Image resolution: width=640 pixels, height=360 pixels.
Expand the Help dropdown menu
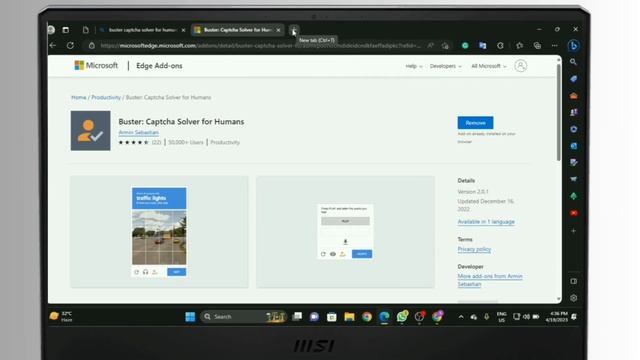(413, 66)
